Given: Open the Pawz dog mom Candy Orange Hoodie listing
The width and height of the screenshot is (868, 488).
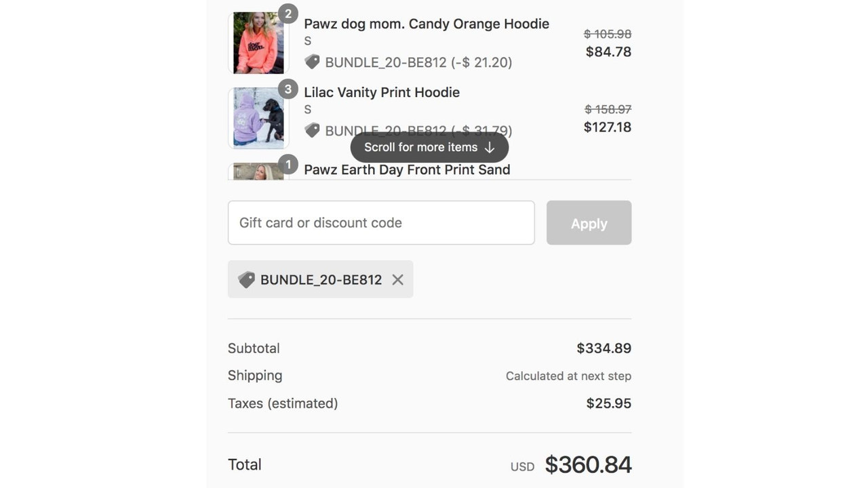Looking at the screenshot, I should tap(426, 24).
